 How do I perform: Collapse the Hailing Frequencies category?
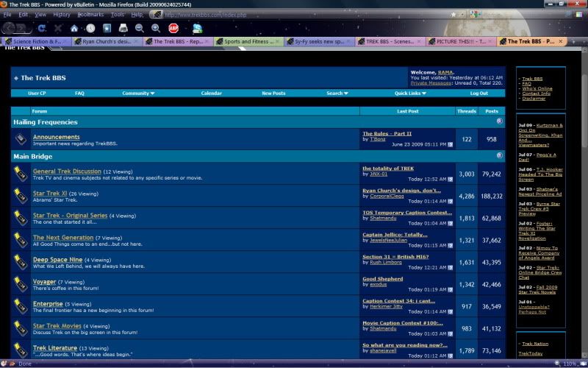499,121
